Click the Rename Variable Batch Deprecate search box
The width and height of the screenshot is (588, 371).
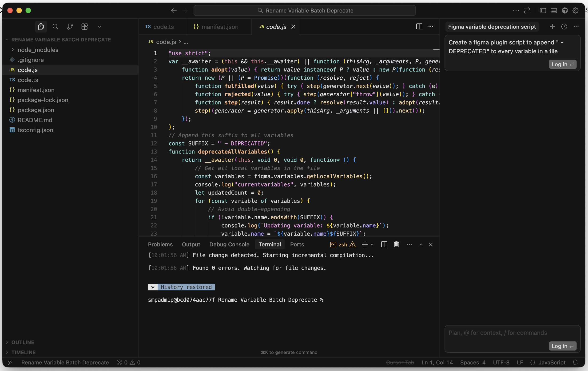[x=305, y=11]
